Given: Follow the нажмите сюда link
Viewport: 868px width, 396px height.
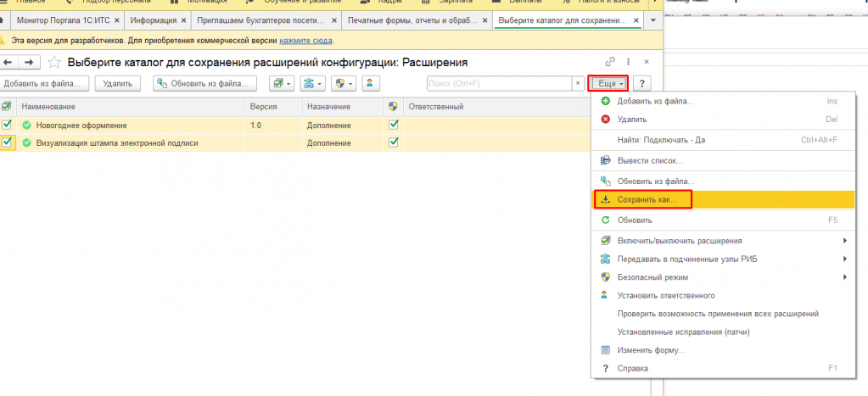Looking at the screenshot, I should point(305,41).
